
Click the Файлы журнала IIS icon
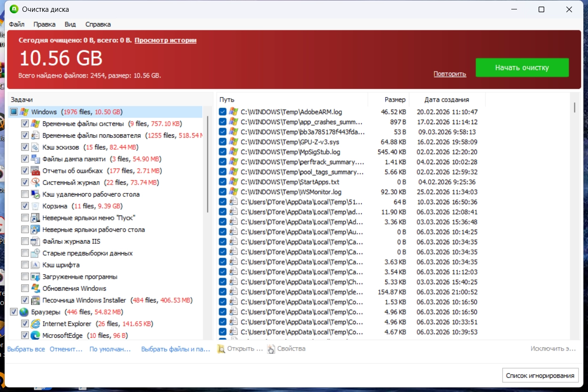[x=35, y=241]
